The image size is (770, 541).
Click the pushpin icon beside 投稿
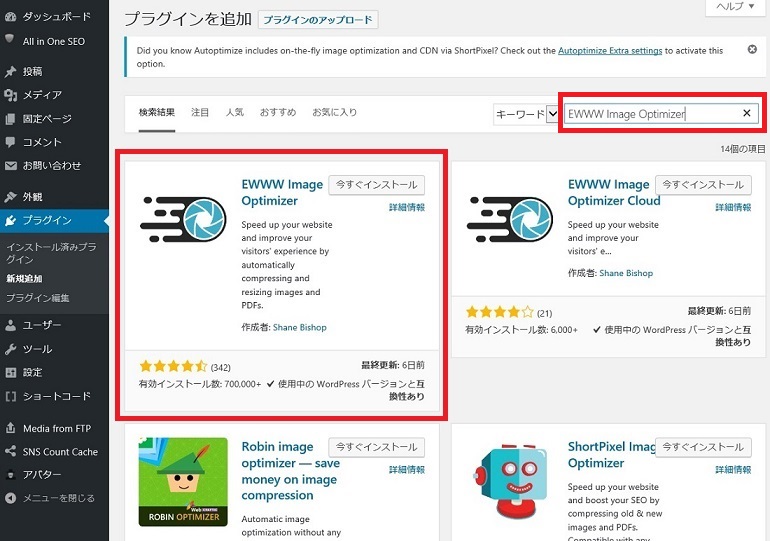click(x=10, y=72)
